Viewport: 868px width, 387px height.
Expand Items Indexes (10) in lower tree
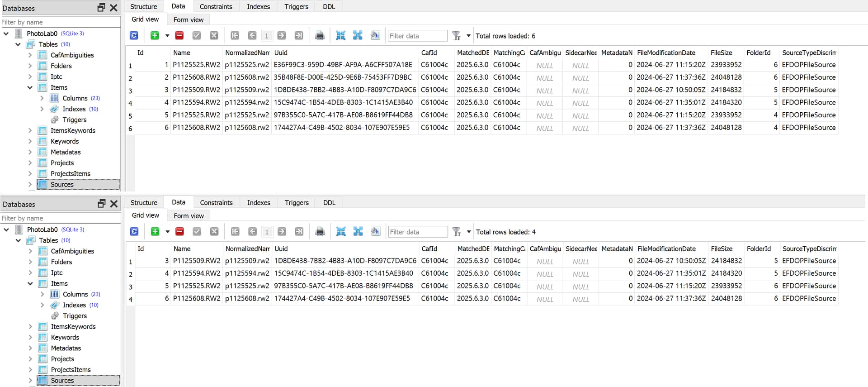pos(42,305)
